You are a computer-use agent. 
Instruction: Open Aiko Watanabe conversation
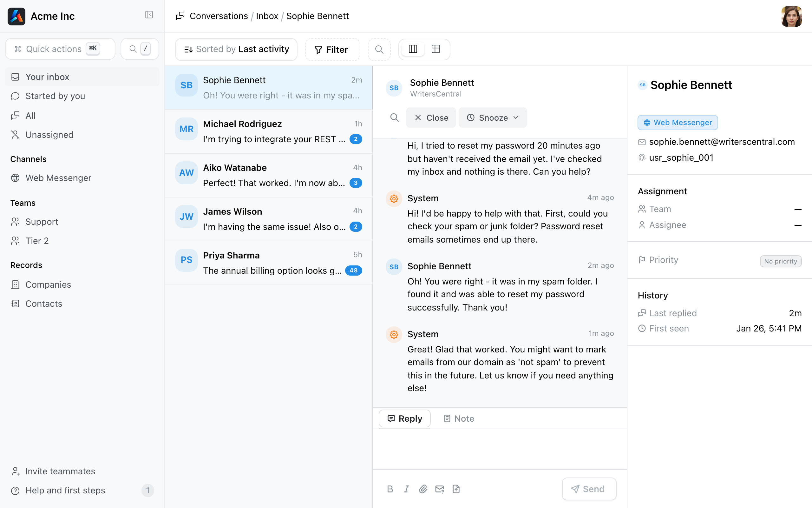pyautogui.click(x=268, y=175)
